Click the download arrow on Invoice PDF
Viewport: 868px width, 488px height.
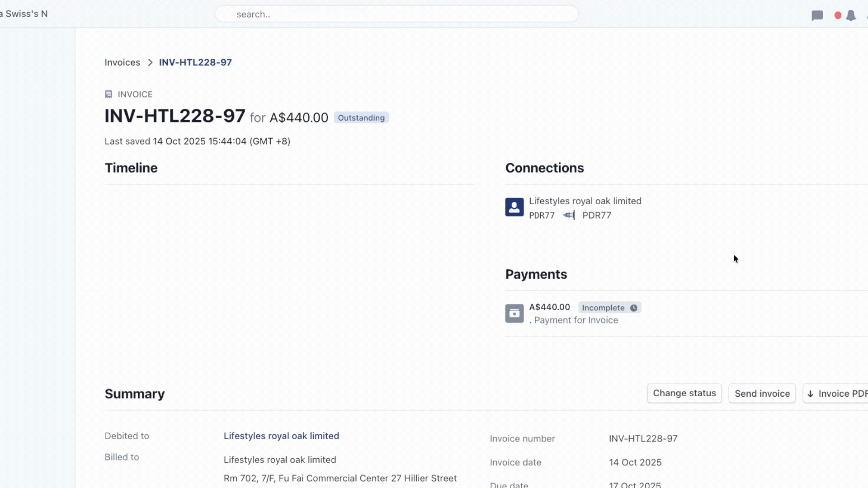(810, 394)
